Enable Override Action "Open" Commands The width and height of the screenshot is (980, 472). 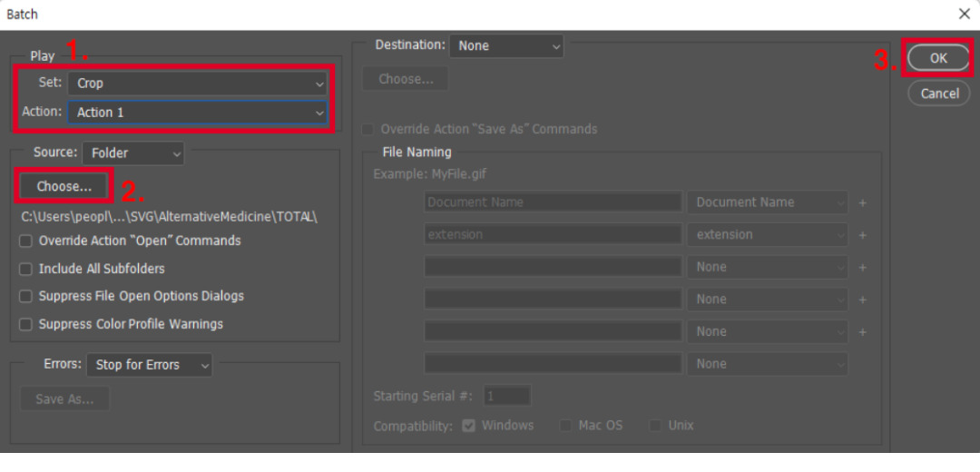tap(25, 241)
